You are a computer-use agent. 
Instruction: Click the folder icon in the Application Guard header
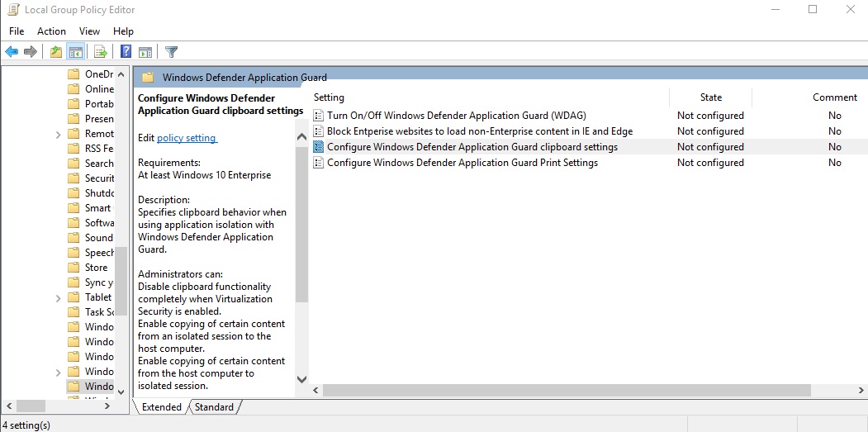tap(147, 78)
